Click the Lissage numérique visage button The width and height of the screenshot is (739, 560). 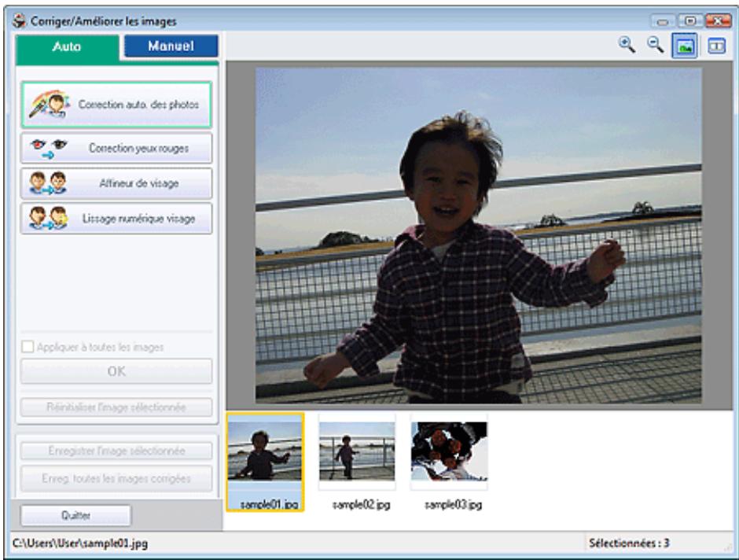click(x=116, y=218)
